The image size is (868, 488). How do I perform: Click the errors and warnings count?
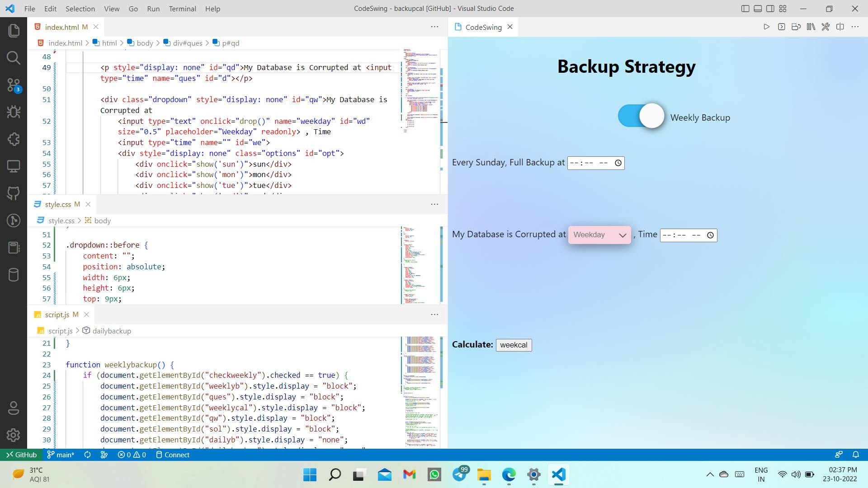[x=132, y=455]
